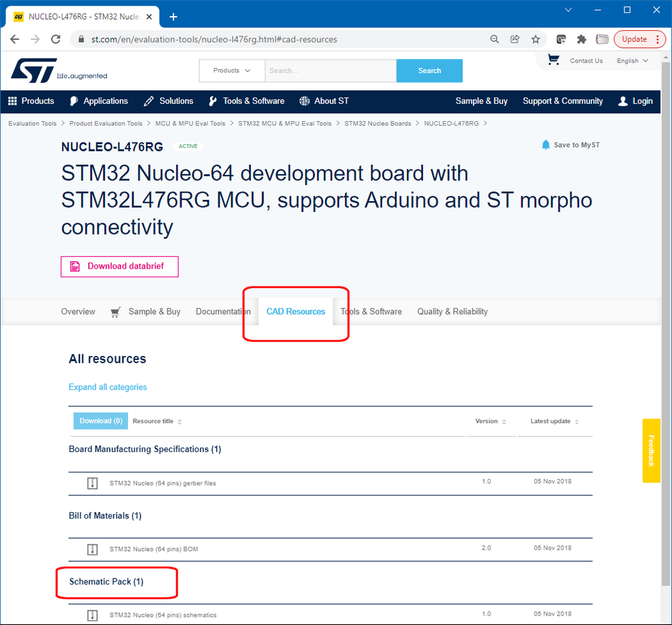The image size is (672, 625).
Task: Open Sample & Buy in navy navigation bar
Action: (481, 101)
